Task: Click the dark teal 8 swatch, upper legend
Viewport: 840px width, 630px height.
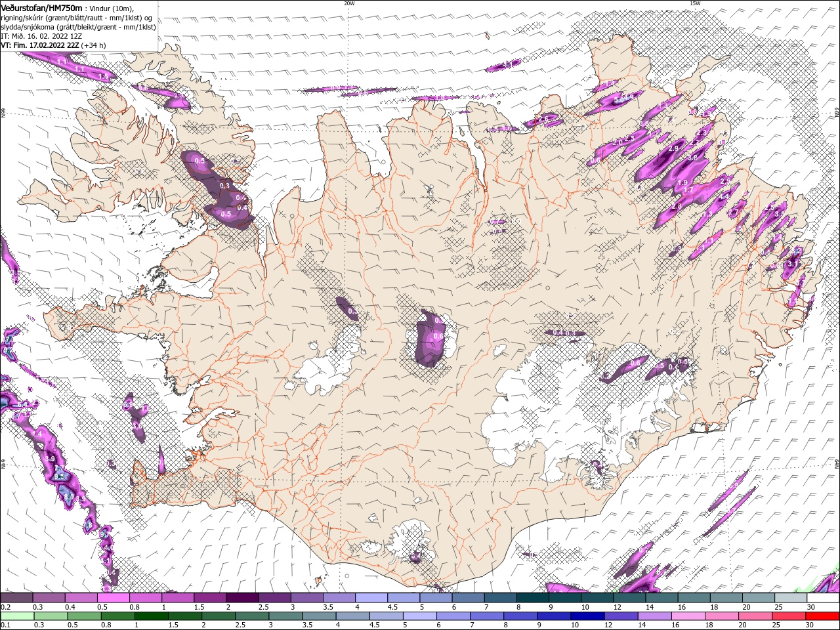Action: [533, 597]
